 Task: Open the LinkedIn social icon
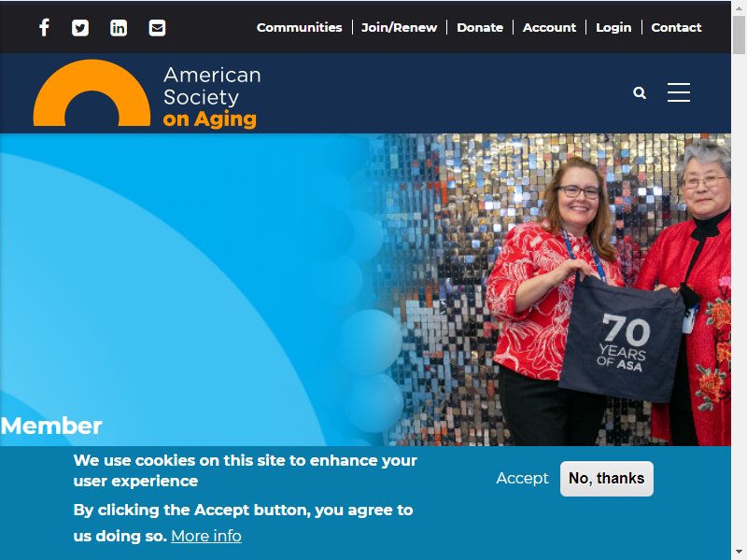(x=119, y=28)
